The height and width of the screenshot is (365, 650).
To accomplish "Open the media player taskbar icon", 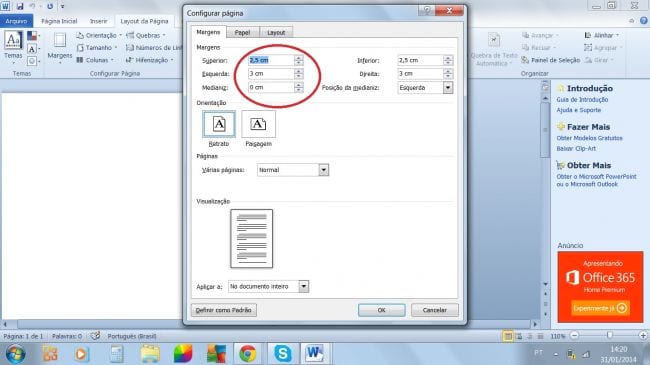I will (82, 354).
